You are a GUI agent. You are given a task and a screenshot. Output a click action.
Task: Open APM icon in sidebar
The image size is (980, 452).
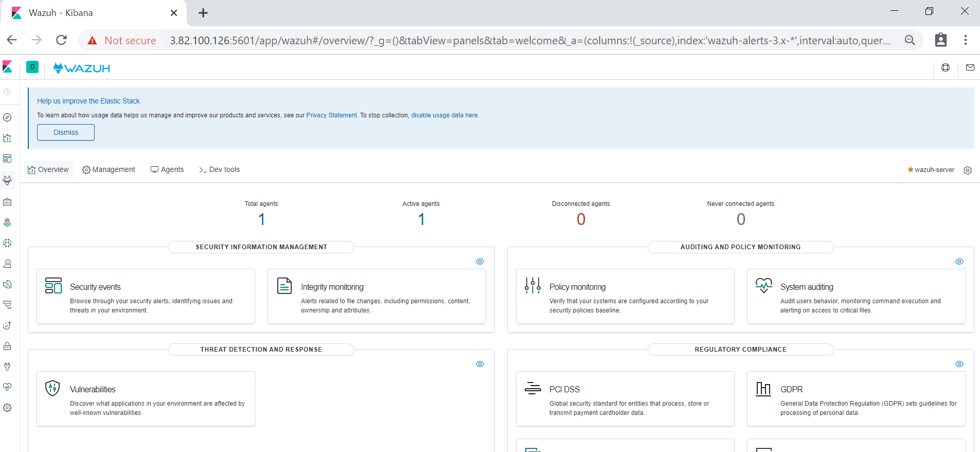pyautogui.click(x=7, y=305)
